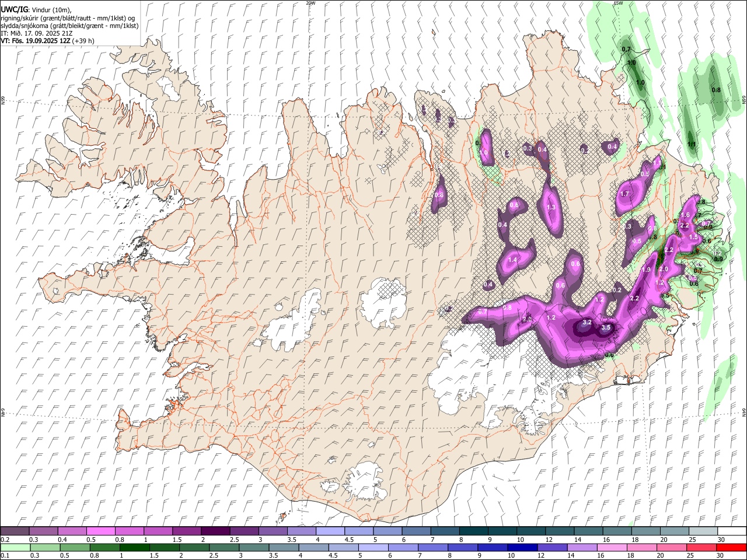
Task: Select lower legend swatch between 25 and 30
Action: click(x=701, y=547)
